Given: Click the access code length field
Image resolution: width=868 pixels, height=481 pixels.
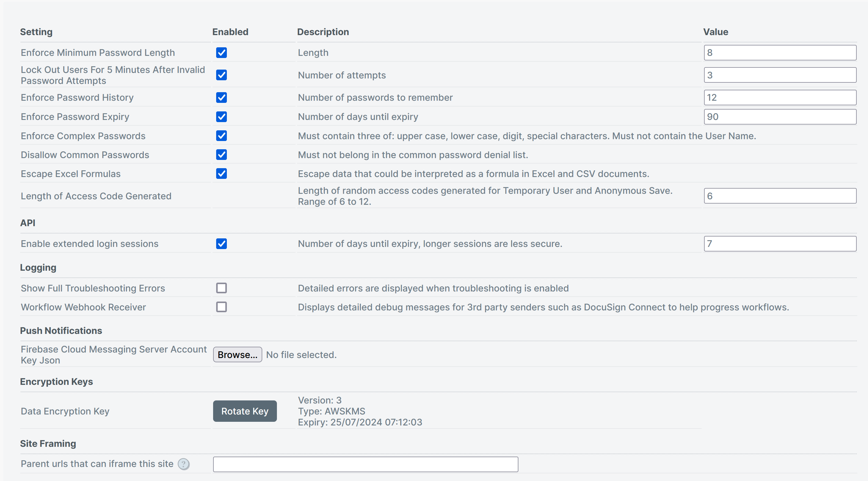Looking at the screenshot, I should (780, 196).
